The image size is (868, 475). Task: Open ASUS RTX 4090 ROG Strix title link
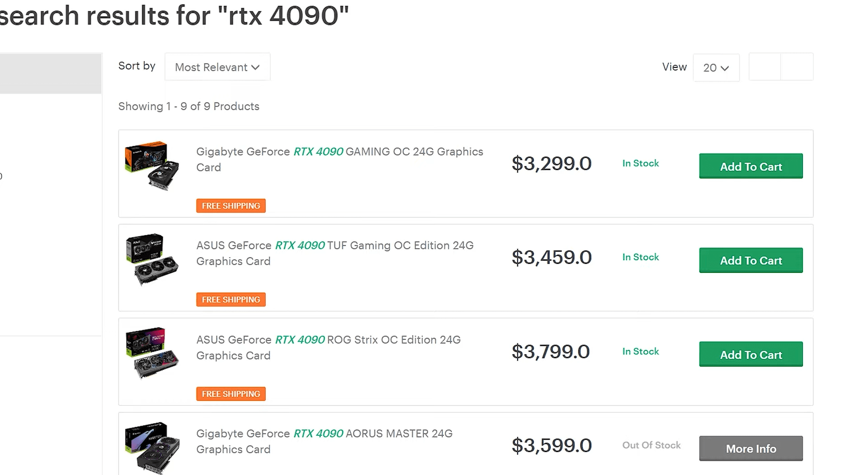(x=328, y=347)
